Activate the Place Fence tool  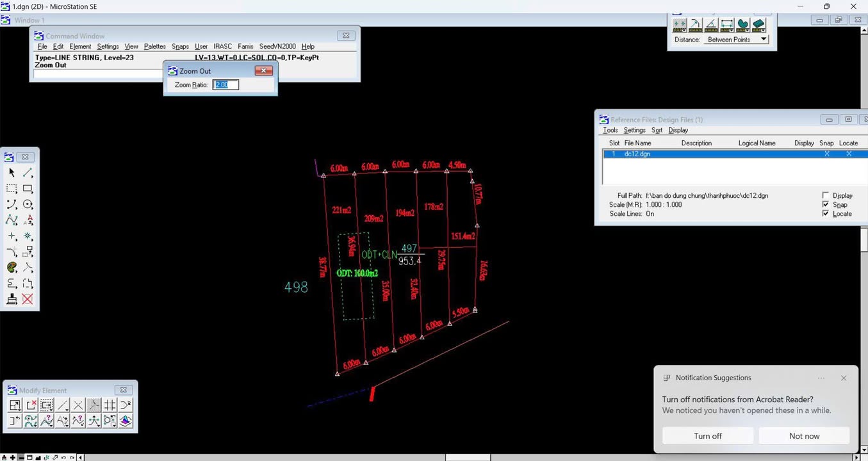point(12,189)
